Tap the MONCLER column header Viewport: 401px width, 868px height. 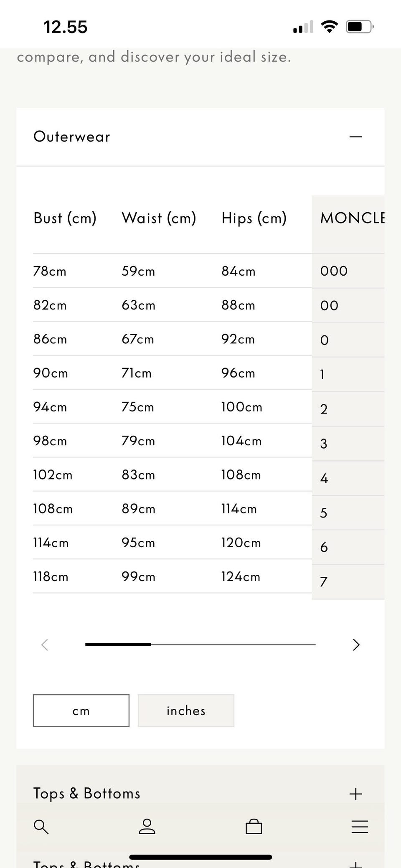click(352, 218)
